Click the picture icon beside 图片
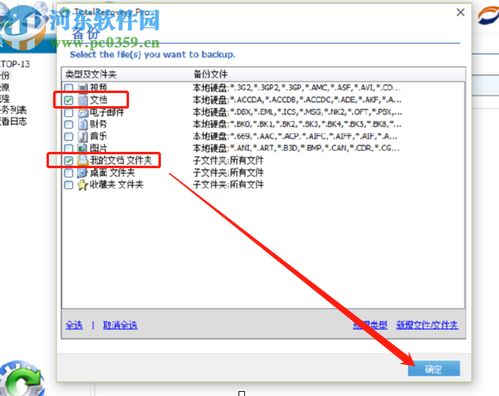Image resolution: width=499 pixels, height=396 pixels. pyautogui.click(x=83, y=148)
